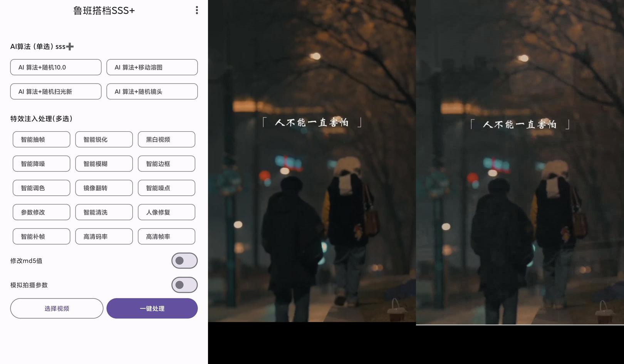Click the 特效注入处理(多选) heading
The height and width of the screenshot is (364, 624).
coord(41,119)
